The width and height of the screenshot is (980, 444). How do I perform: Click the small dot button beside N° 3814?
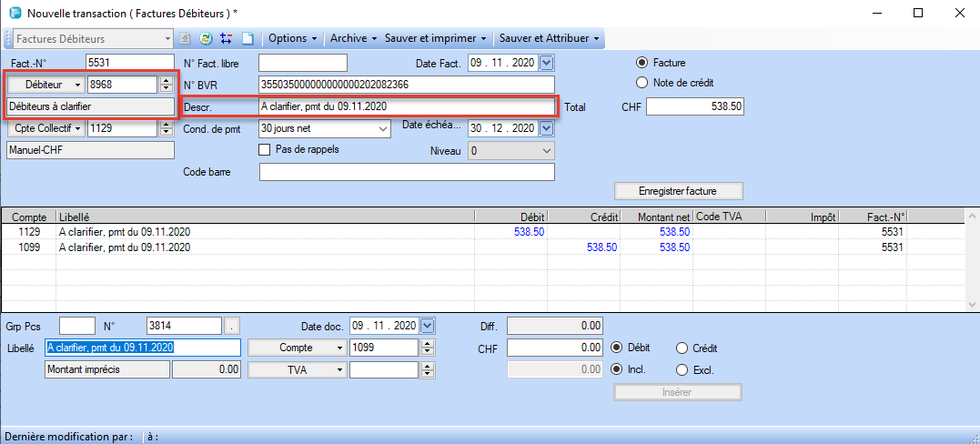click(233, 326)
